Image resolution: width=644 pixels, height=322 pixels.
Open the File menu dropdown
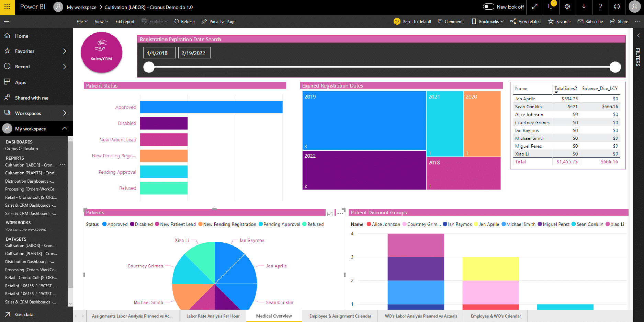point(82,21)
